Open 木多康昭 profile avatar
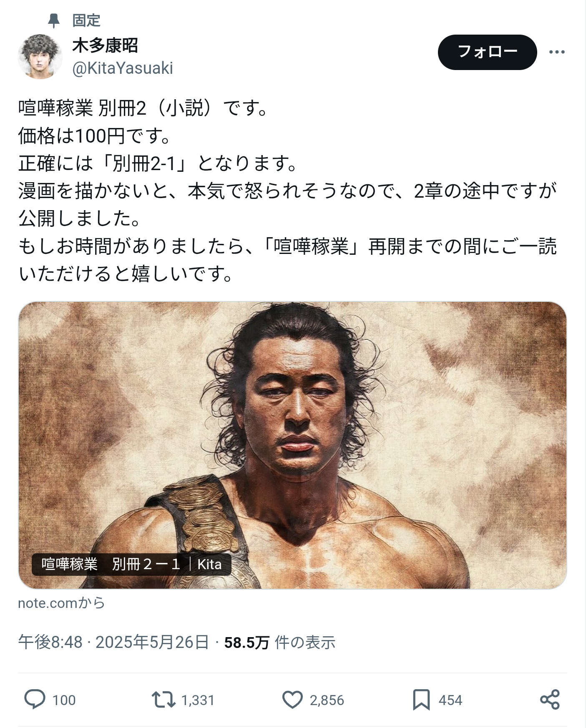This screenshot has height=728, width=586. [40, 56]
